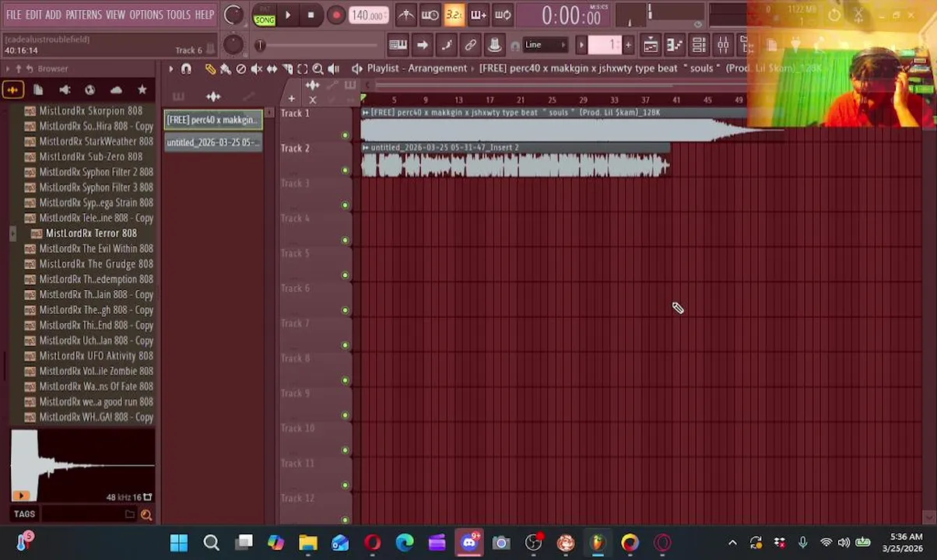Mute Track 11 with its green light
This screenshot has height=560, width=937.
[x=345, y=485]
